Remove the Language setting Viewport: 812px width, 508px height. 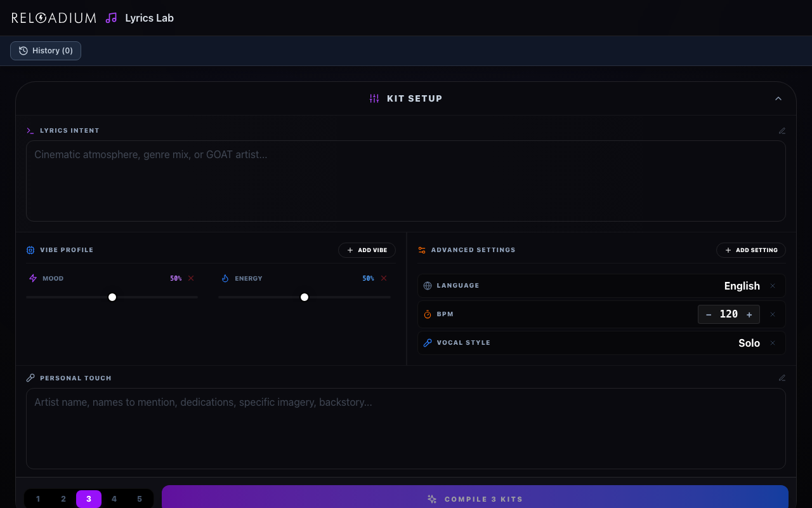773,286
